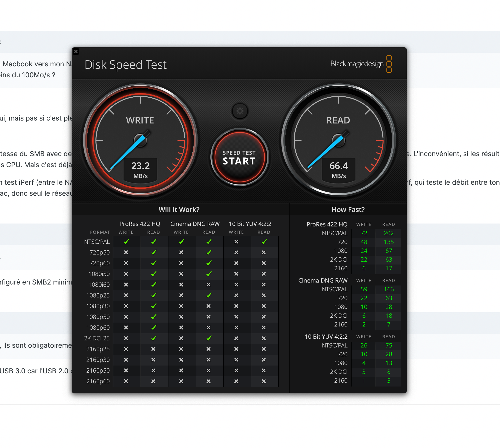
Task: Click the 2160p30 row label
Action: pos(98,360)
